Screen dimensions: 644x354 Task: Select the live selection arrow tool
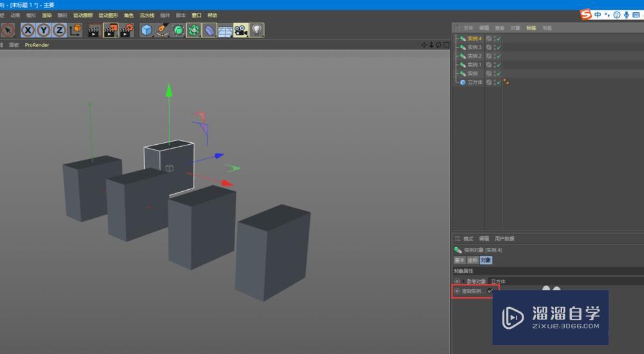(8, 30)
